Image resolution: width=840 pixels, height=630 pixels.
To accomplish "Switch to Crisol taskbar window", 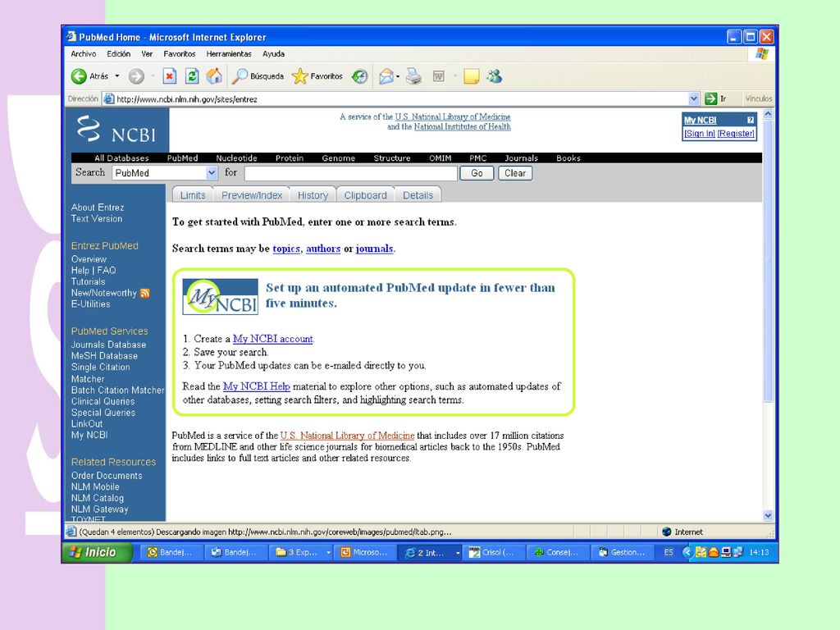I will click(x=493, y=552).
